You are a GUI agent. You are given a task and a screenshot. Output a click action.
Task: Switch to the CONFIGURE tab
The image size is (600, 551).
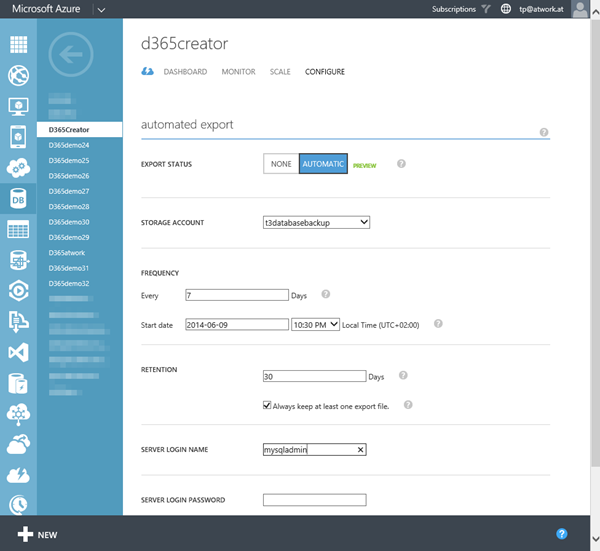pos(325,72)
